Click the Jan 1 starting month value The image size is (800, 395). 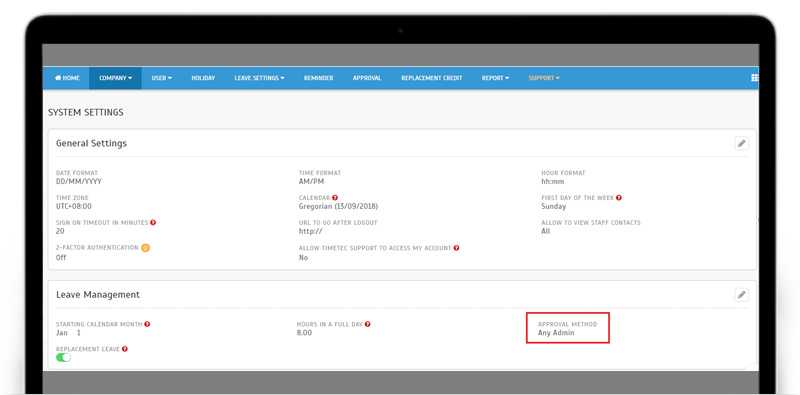[x=68, y=333]
